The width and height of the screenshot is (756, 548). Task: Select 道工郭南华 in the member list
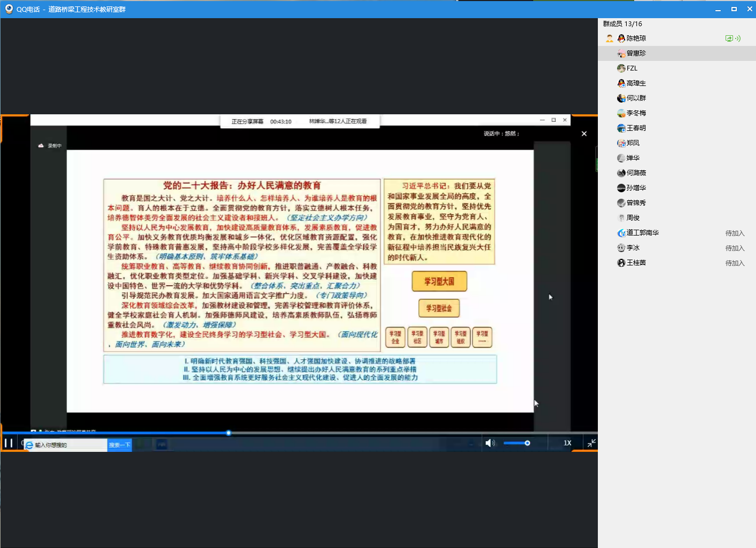(x=642, y=233)
